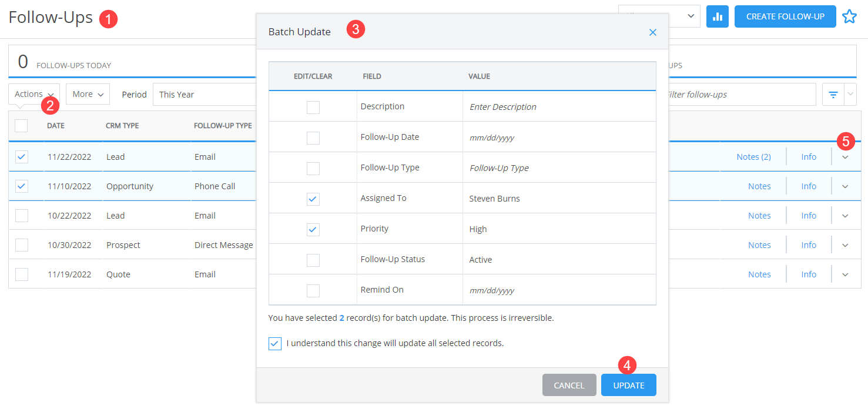This screenshot has height=409, width=868.
Task: Enable editing the Follow-Up Type field
Action: [313, 168]
